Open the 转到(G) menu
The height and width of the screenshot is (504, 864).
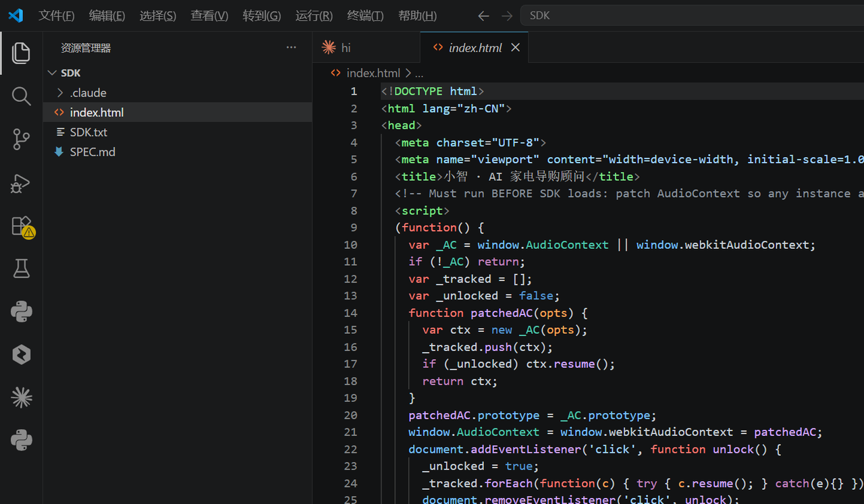(x=262, y=16)
